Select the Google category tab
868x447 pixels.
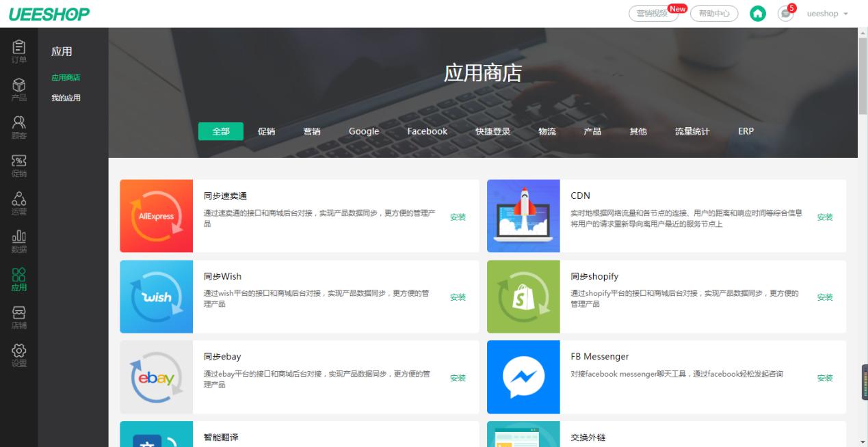(364, 131)
